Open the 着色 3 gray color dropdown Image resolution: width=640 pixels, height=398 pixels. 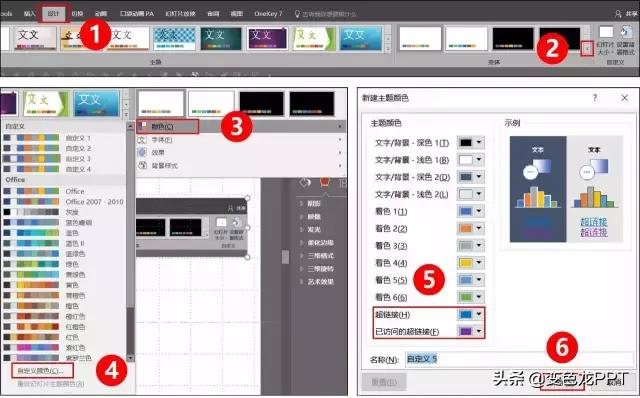pos(471,245)
